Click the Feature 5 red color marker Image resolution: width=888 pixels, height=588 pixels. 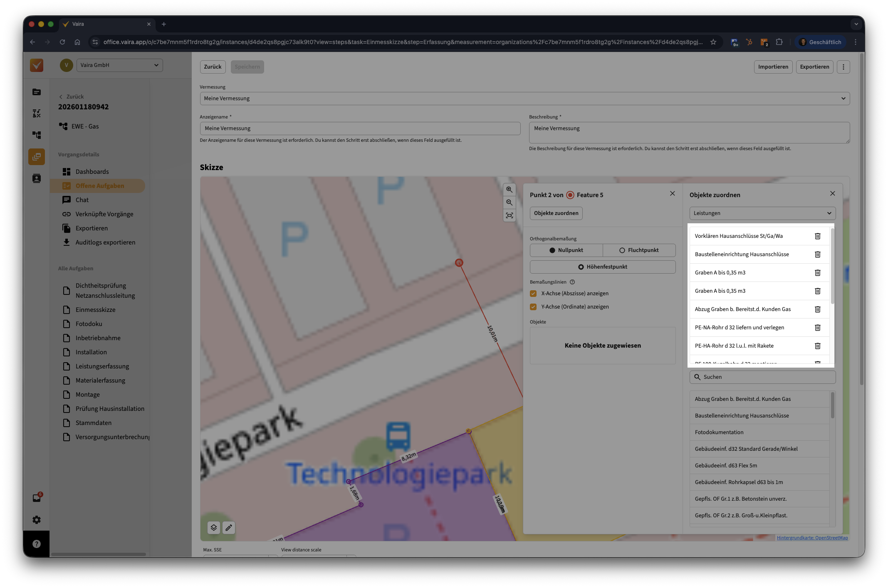click(570, 195)
